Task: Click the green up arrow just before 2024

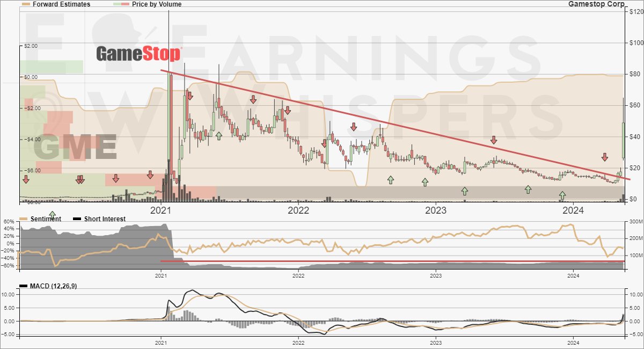Action: (x=562, y=195)
